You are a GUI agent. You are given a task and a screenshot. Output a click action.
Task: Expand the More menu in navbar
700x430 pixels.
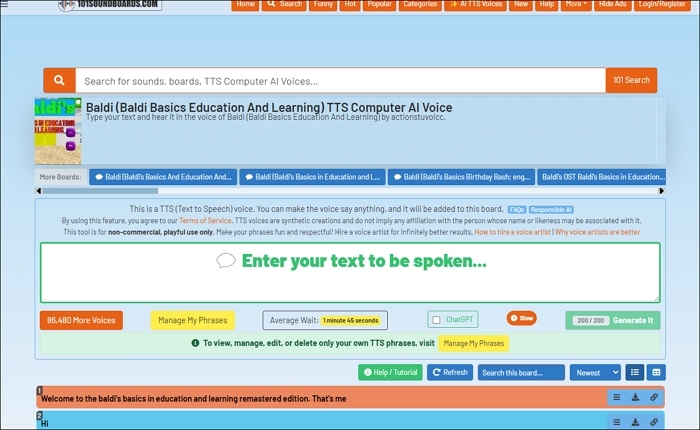pos(575,5)
